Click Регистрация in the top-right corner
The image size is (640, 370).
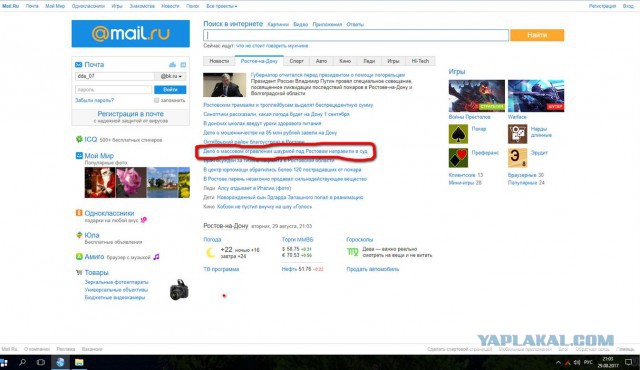(x=602, y=6)
